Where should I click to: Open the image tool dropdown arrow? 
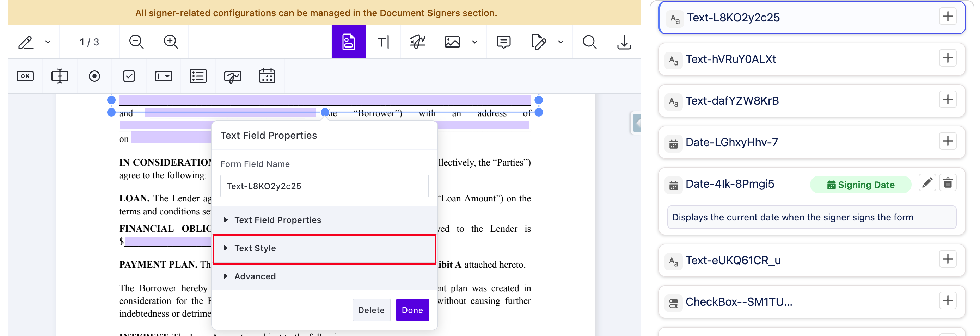pos(475,42)
